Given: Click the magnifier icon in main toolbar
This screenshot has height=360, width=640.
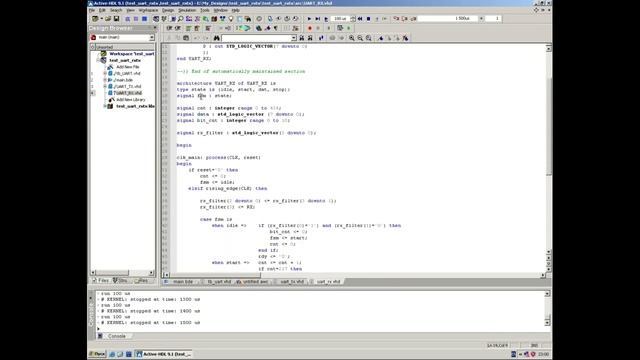Looking at the screenshot, I should click(181, 19).
